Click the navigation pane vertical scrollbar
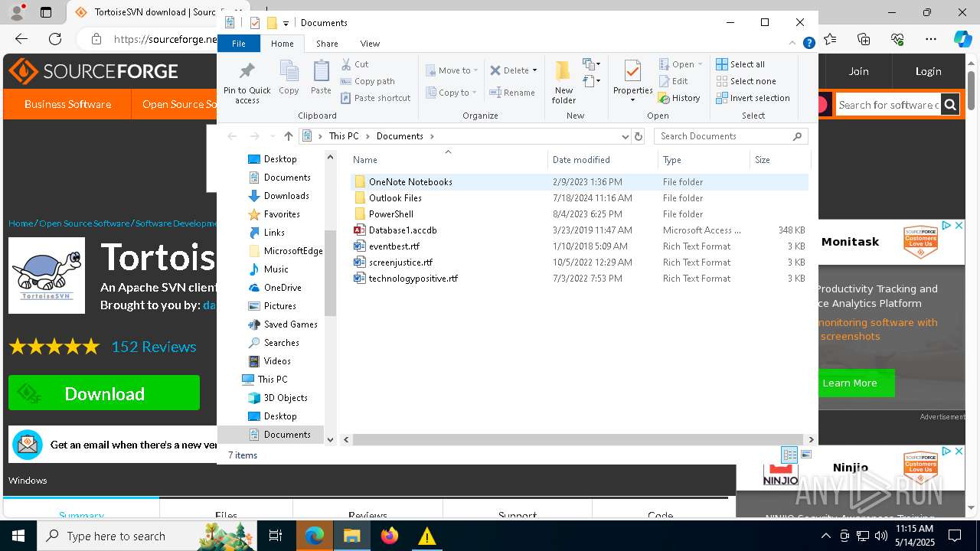This screenshot has width=980, height=551. tap(330, 273)
